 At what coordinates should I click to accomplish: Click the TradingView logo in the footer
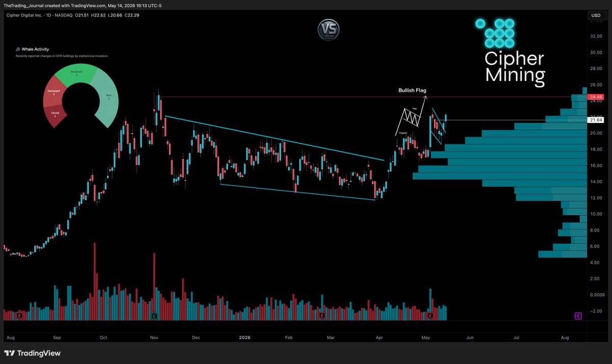pos(32,353)
